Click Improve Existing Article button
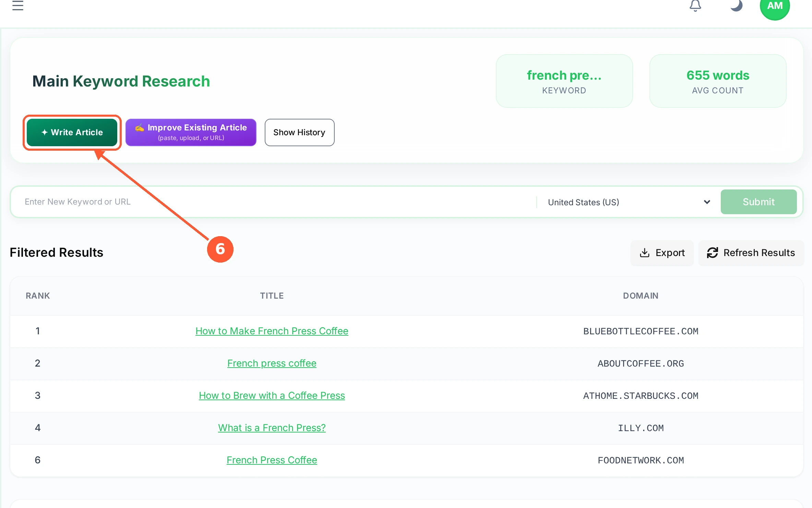 (x=191, y=132)
